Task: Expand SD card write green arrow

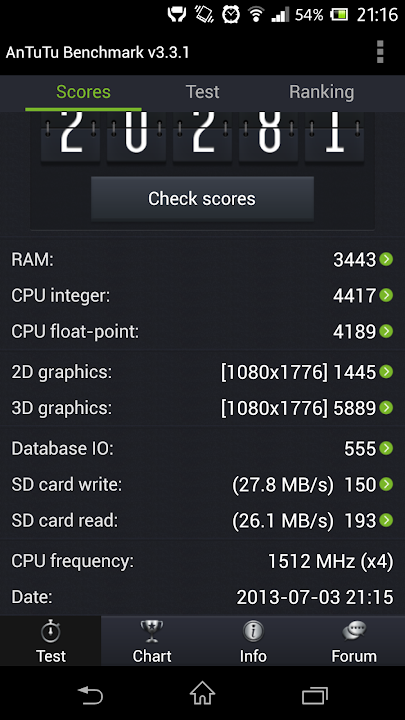Action: coord(386,484)
